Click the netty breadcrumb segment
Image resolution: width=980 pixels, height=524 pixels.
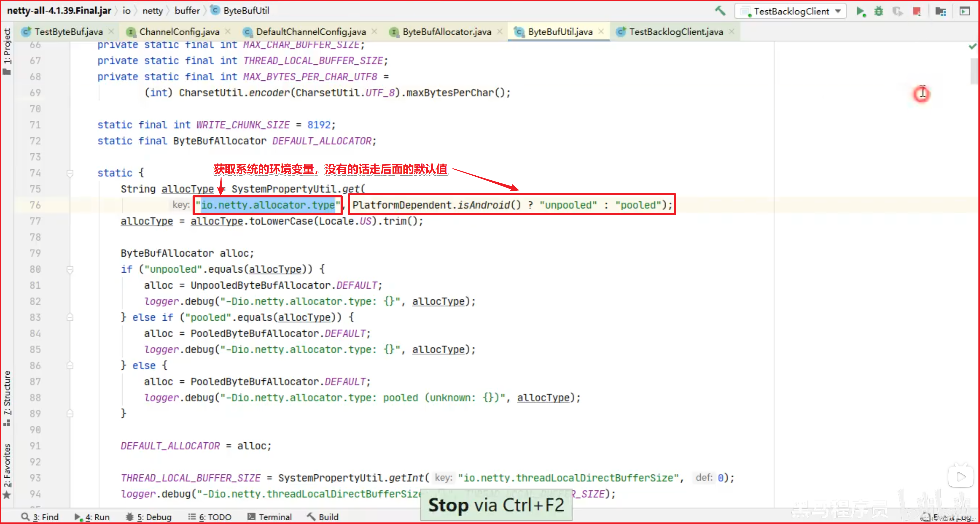(x=153, y=11)
